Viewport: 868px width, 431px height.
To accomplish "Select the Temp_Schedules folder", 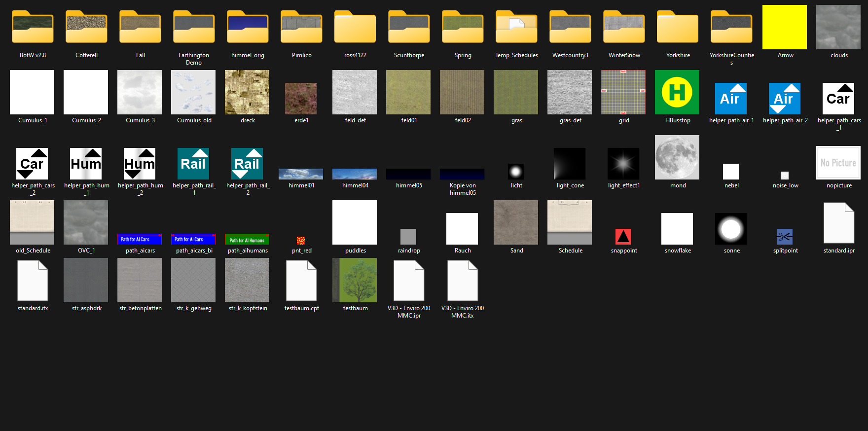I will pos(516,28).
